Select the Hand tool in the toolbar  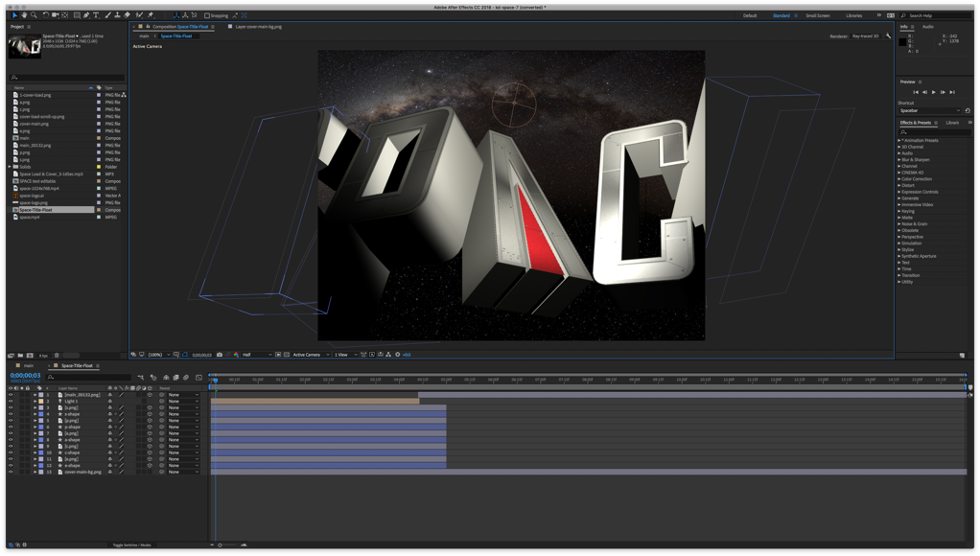pyautogui.click(x=24, y=15)
